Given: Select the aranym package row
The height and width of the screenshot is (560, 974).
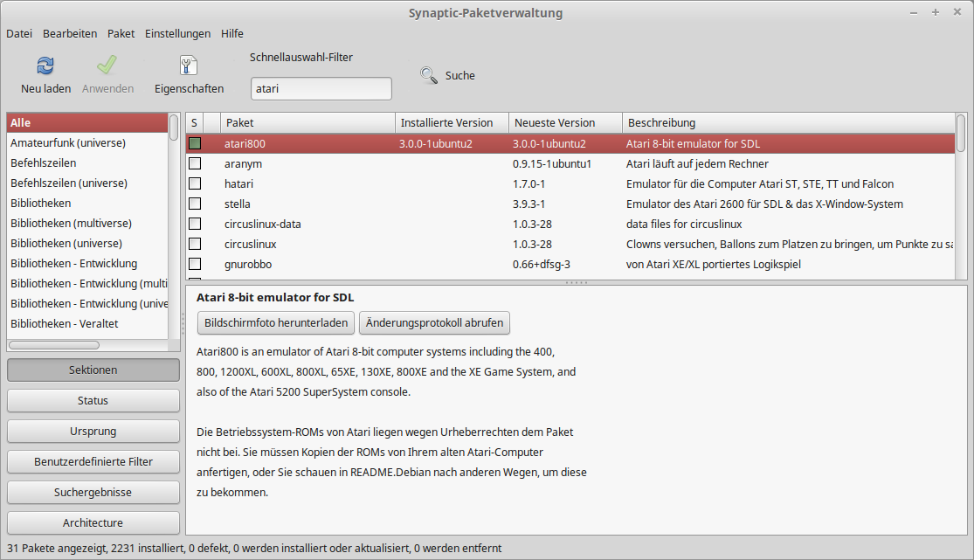Looking at the screenshot, I should click(x=570, y=163).
